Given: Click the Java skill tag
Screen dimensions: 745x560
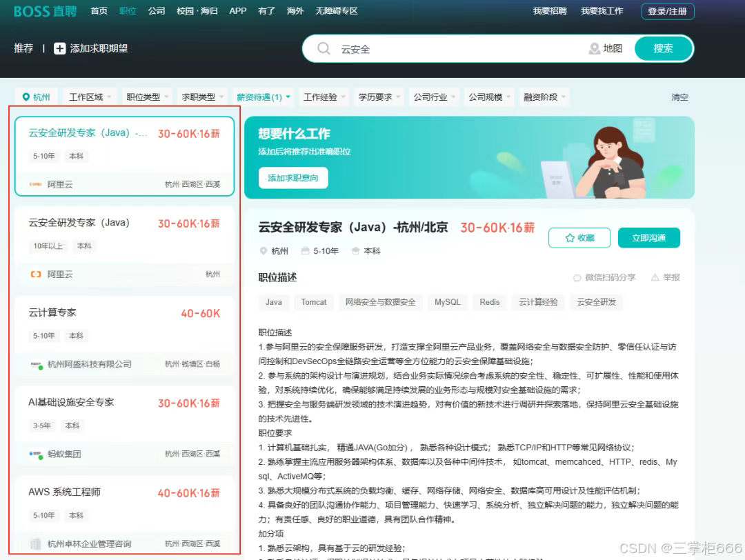Looking at the screenshot, I should coord(274,302).
